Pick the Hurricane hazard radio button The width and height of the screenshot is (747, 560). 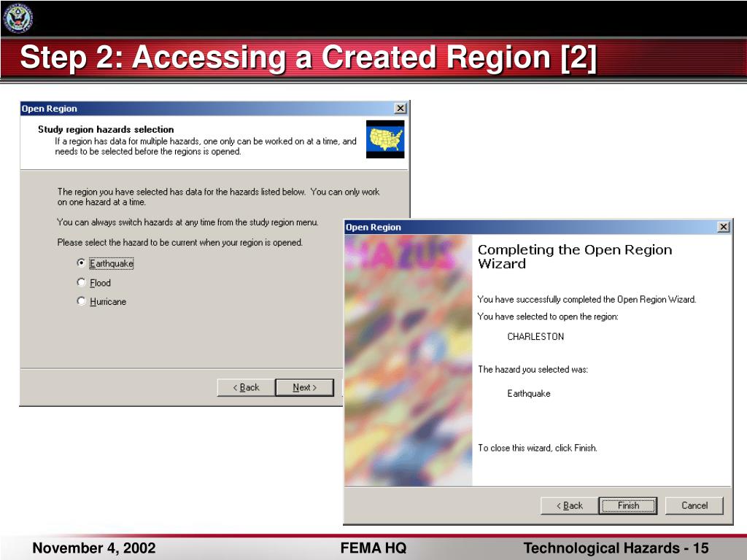point(81,301)
